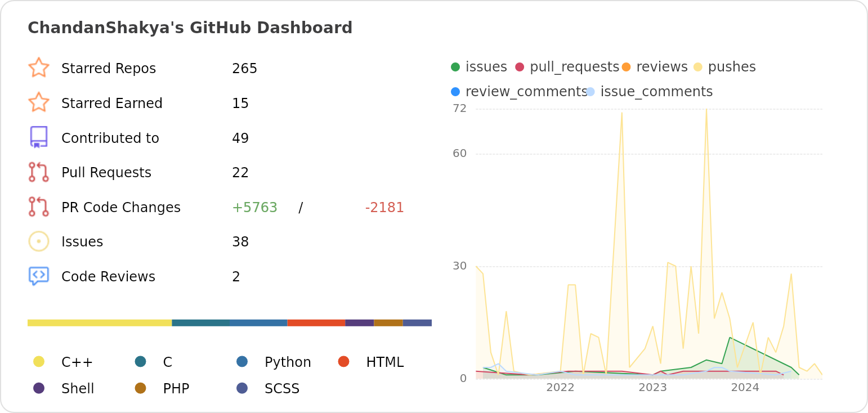Click the HTML language name
This screenshot has width=868, height=413.
385,362
